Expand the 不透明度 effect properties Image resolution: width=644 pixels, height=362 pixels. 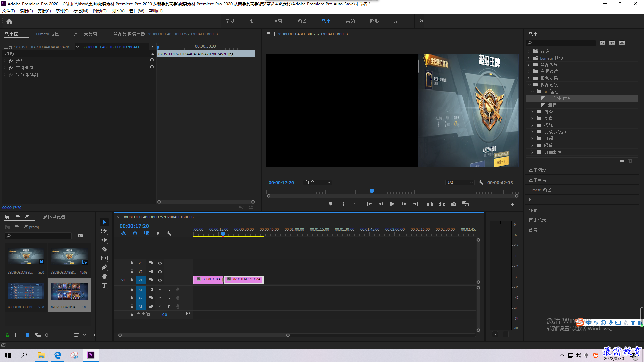click(5, 68)
